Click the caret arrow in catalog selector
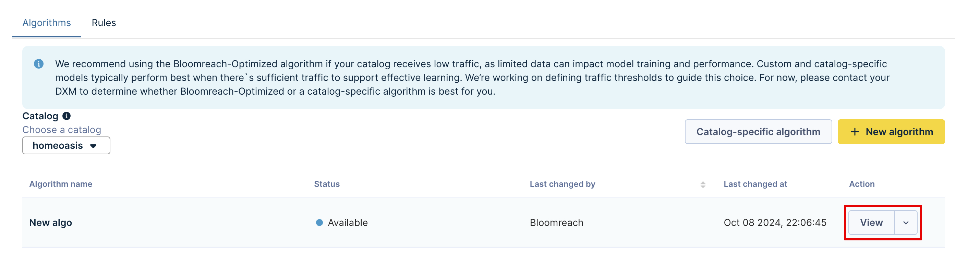Viewport: 980px width, 263px height. pyautogui.click(x=93, y=146)
